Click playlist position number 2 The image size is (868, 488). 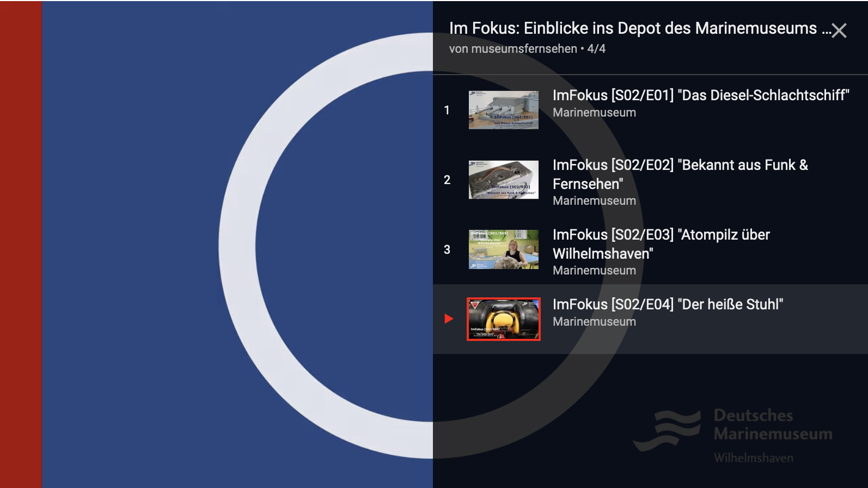pos(447,180)
